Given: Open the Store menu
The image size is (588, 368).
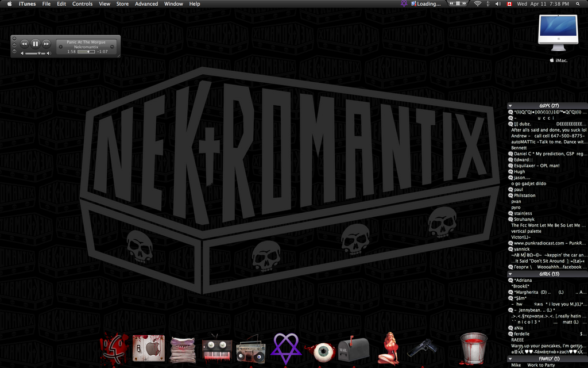Looking at the screenshot, I should 122,4.
